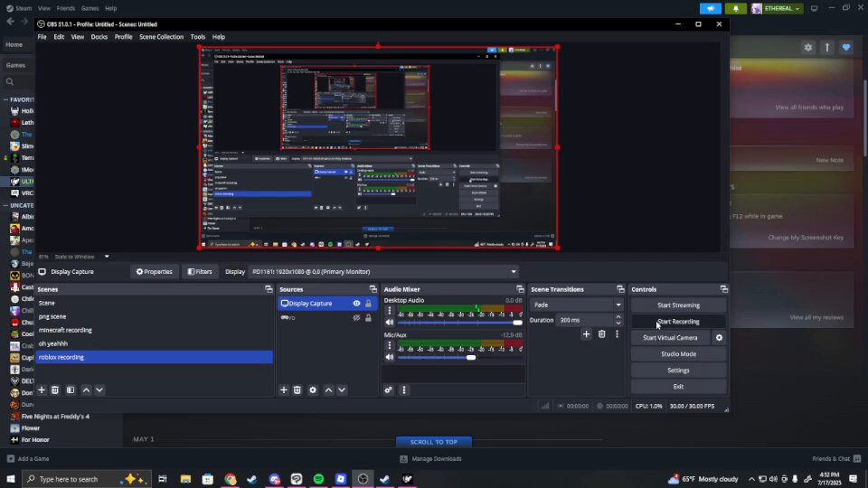Open Chrome from the taskbar

[230, 479]
